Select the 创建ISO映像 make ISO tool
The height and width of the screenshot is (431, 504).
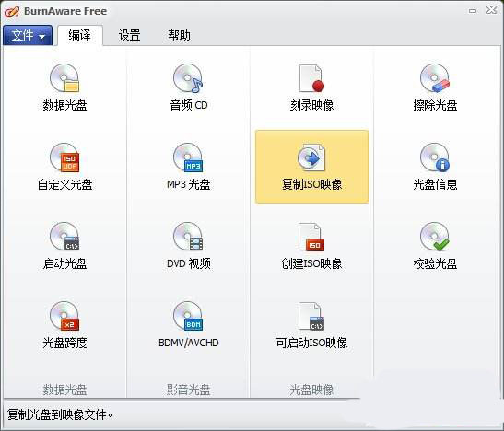point(311,246)
